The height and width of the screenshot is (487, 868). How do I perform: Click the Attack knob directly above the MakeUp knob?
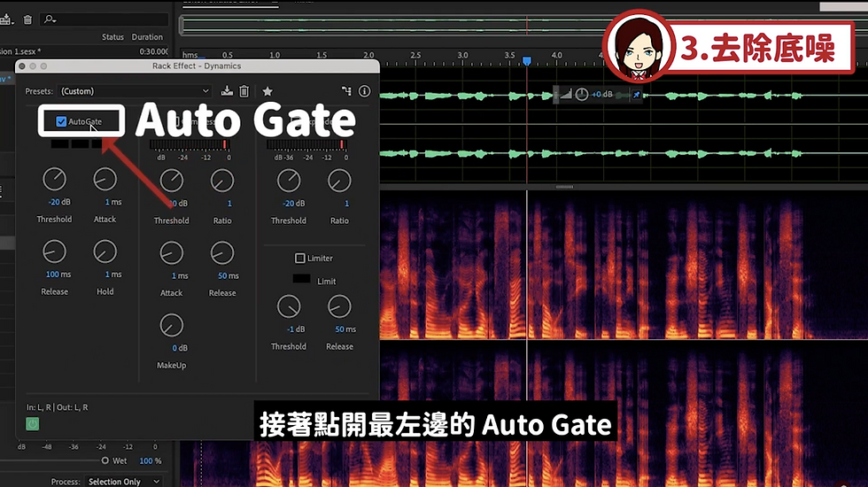coord(172,253)
